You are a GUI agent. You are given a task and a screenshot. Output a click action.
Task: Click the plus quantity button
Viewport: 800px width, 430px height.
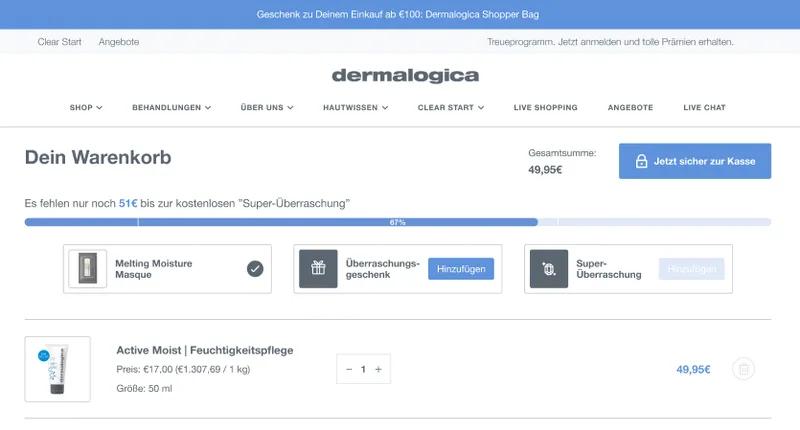click(x=378, y=369)
